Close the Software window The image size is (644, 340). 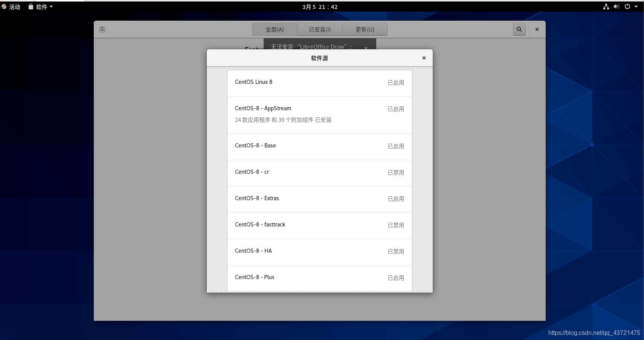537,29
